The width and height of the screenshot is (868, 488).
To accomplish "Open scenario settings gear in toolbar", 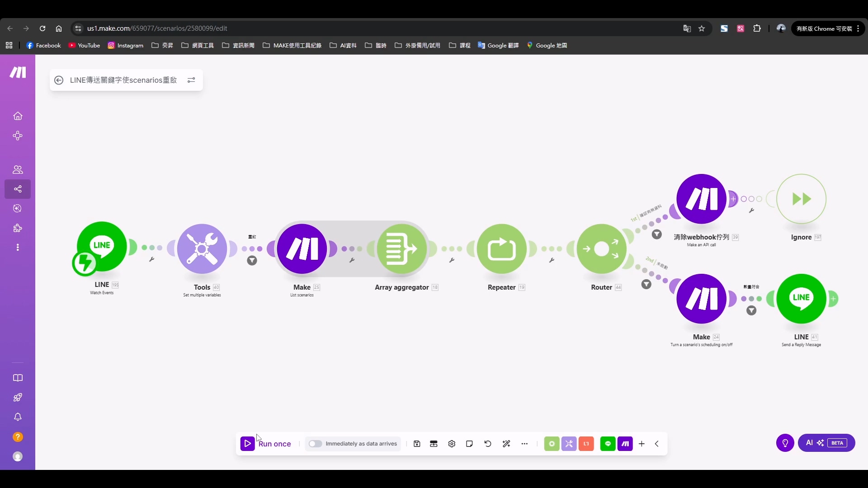I will click(452, 444).
